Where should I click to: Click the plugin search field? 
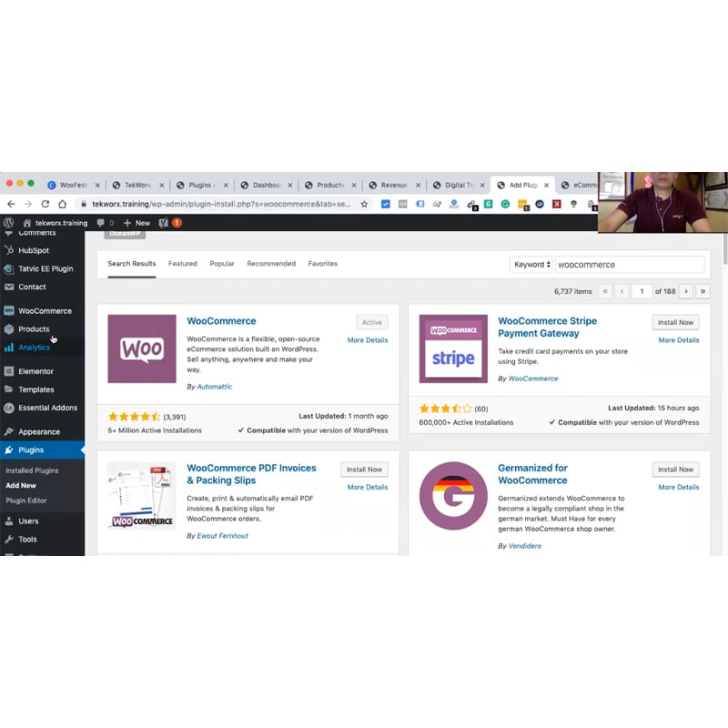pyautogui.click(x=630, y=265)
